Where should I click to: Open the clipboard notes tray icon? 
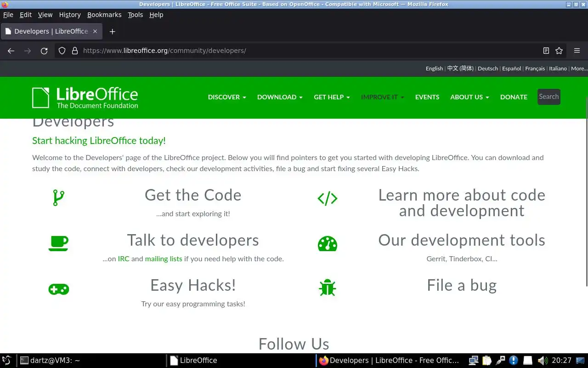click(487, 360)
